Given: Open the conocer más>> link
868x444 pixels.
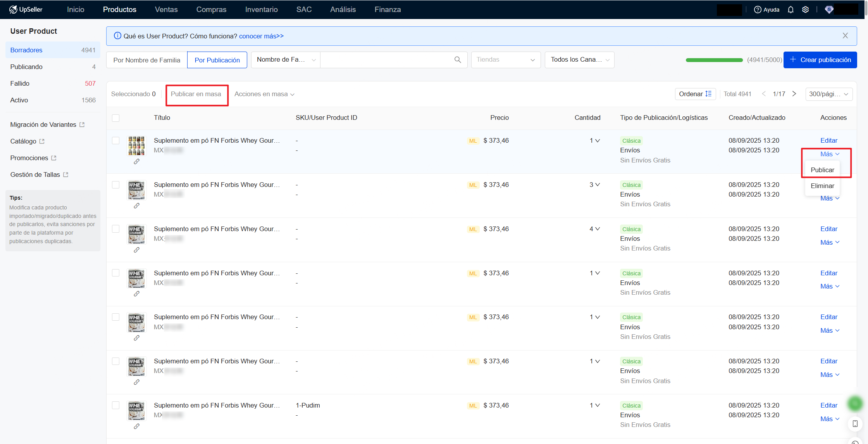Looking at the screenshot, I should tap(261, 36).
